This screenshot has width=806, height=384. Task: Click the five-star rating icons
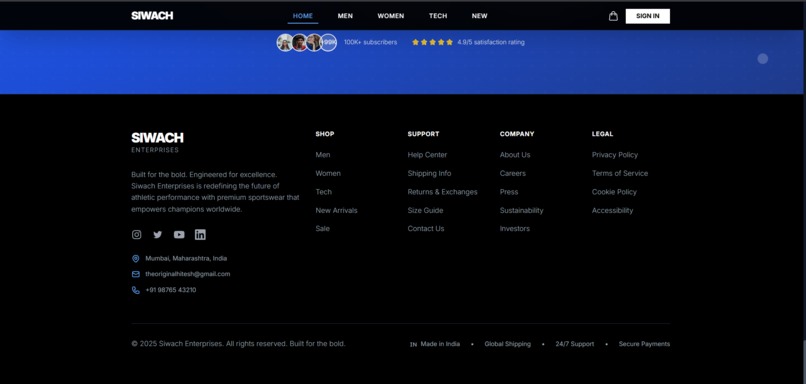pyautogui.click(x=432, y=42)
